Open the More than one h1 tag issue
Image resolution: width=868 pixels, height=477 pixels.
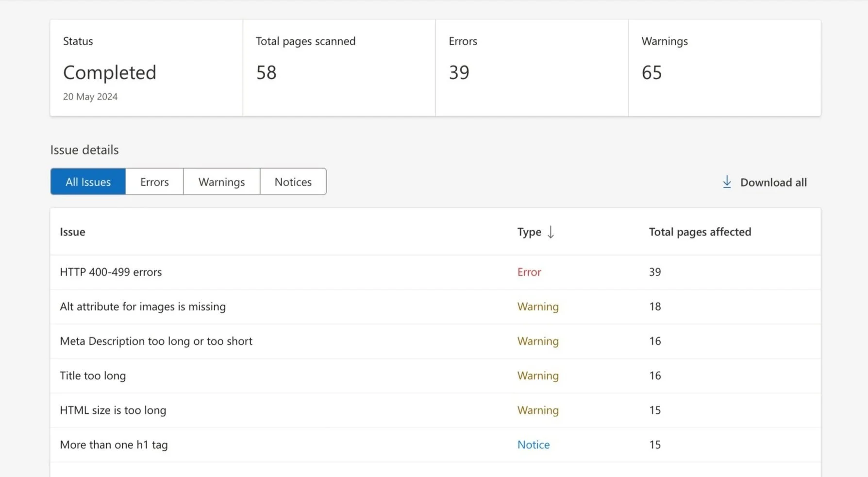coord(114,444)
